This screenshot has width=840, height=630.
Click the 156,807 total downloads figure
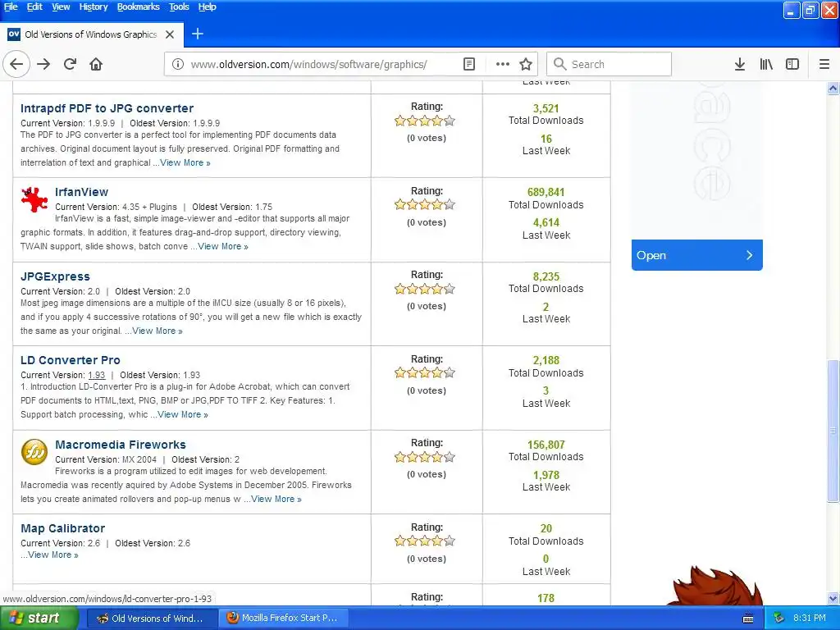(546, 445)
